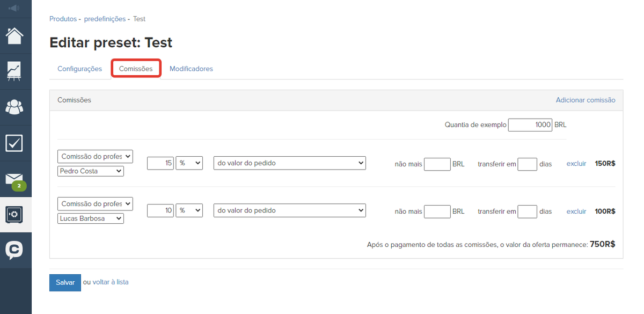The width and height of the screenshot is (644, 314).
Task: Open the tasks checkmark icon in sidebar
Action: coord(15,143)
